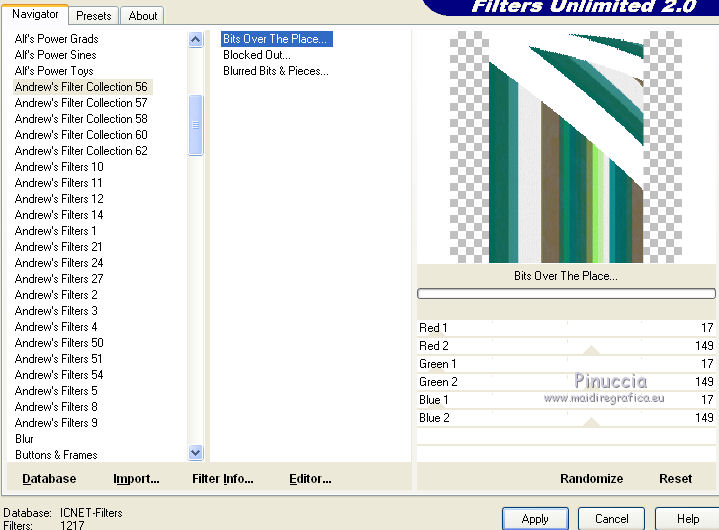Screen dimensions: 719x530
Task: Cancel the filter dialog
Action: 611,519
